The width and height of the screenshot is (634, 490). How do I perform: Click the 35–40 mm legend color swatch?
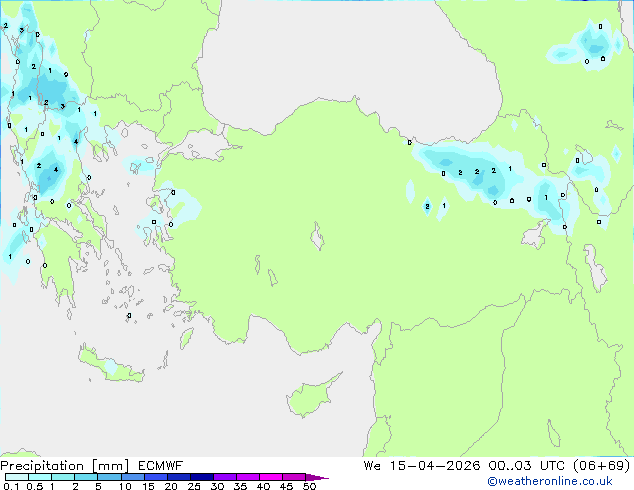248,477
